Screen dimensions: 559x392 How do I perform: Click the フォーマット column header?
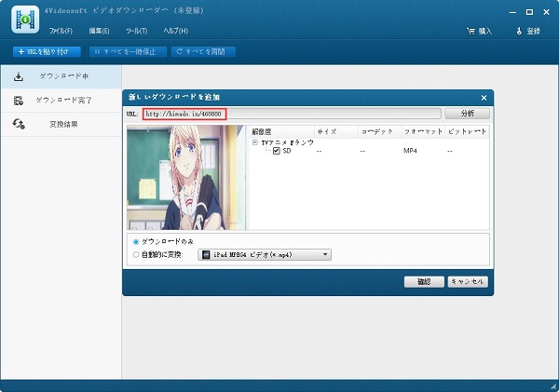pyautogui.click(x=424, y=132)
